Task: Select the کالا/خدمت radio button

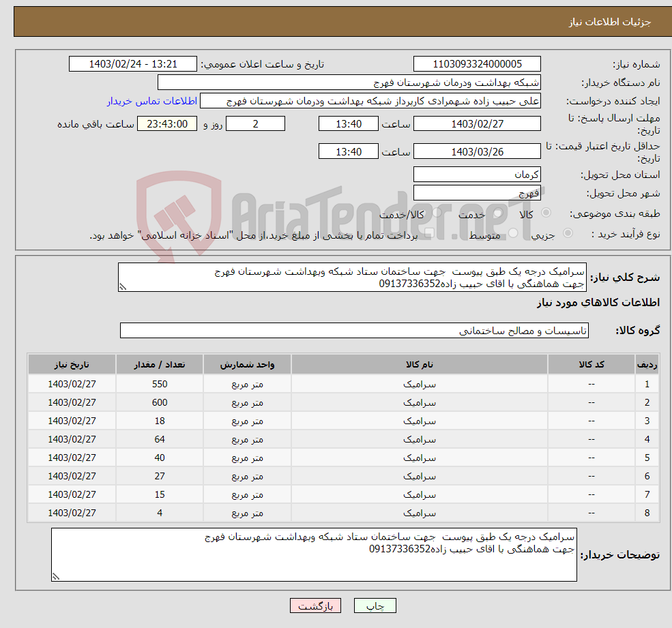Action: coord(437,213)
